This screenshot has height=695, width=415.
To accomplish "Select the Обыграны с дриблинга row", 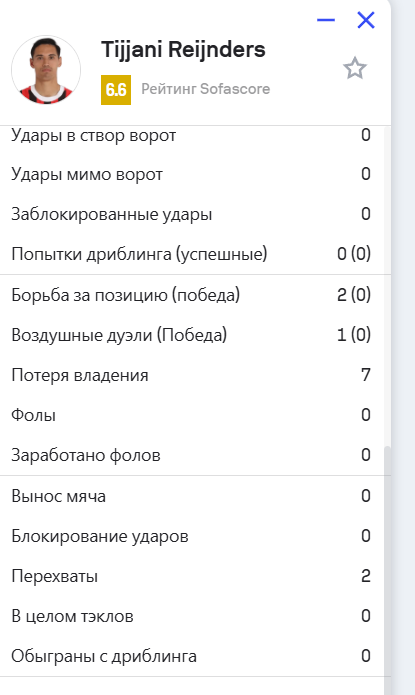I will 191,656.
